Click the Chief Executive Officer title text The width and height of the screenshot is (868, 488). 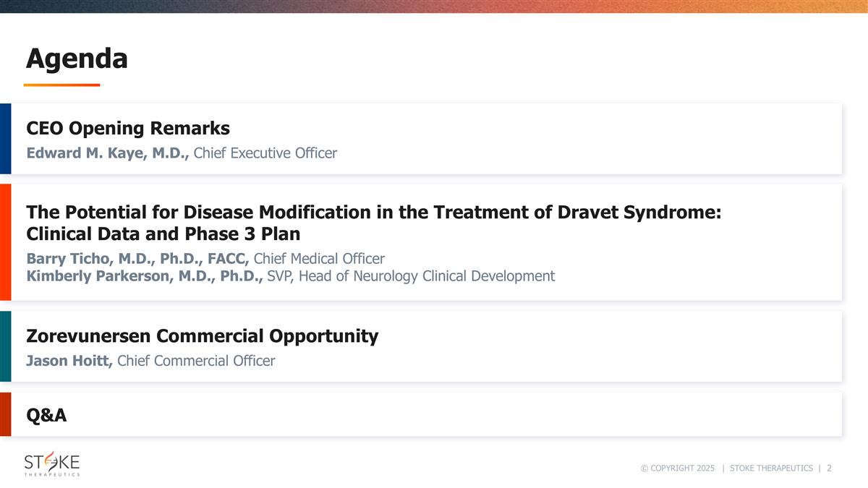[265, 153]
